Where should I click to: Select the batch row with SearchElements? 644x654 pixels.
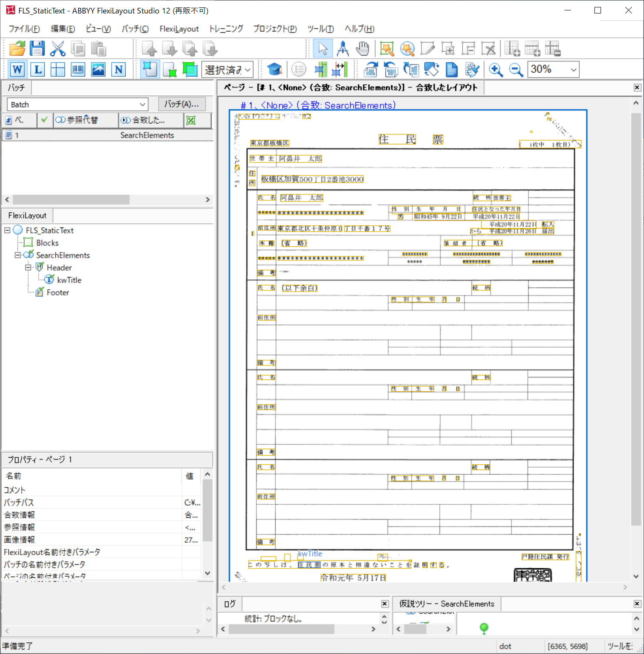click(107, 135)
